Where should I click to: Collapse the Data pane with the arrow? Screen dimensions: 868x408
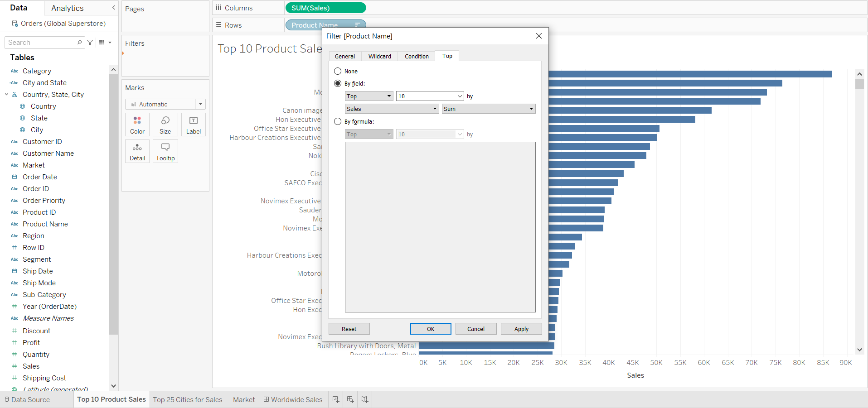(113, 8)
